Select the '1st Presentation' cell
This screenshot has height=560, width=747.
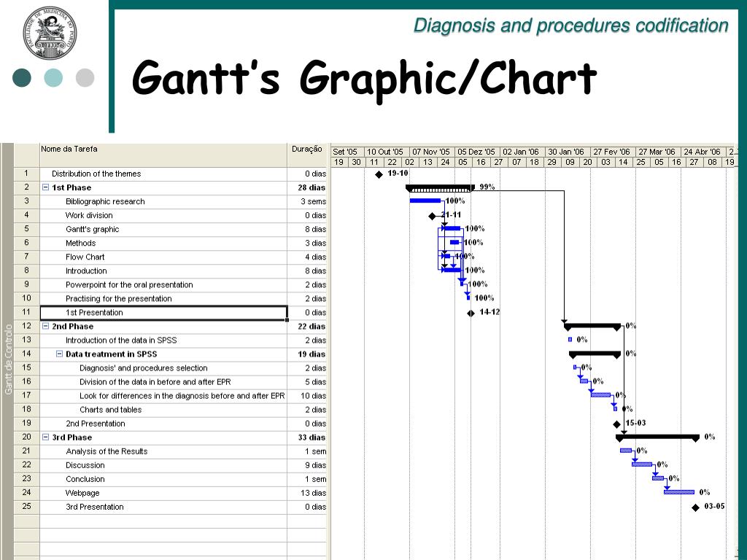coord(163,312)
